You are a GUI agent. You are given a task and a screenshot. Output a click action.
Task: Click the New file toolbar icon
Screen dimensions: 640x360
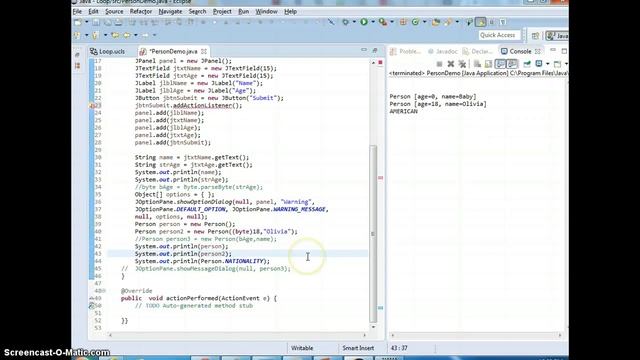[78, 22]
